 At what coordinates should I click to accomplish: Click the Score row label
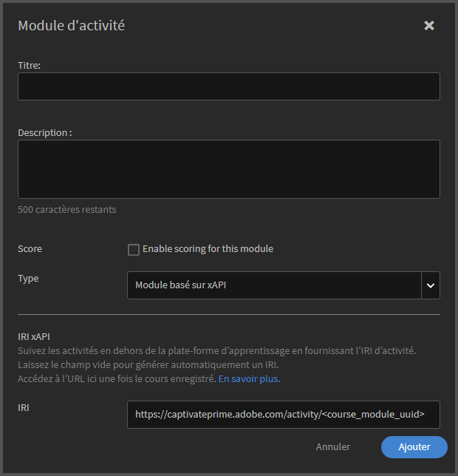coord(30,249)
